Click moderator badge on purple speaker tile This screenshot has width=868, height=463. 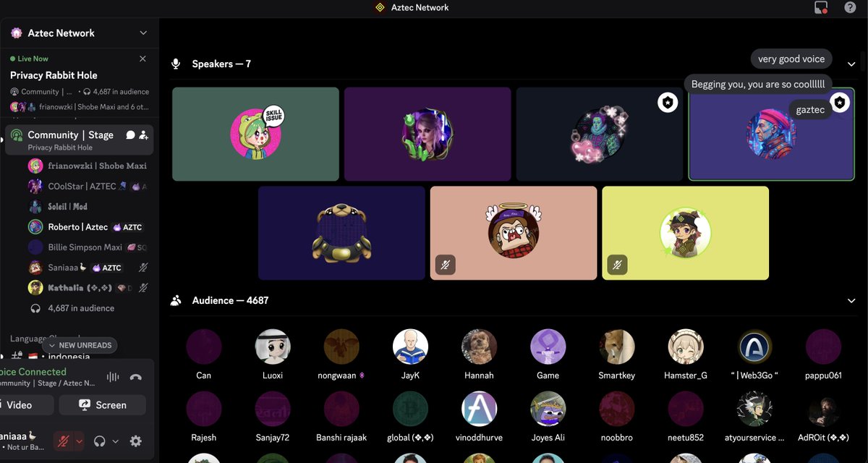point(839,103)
